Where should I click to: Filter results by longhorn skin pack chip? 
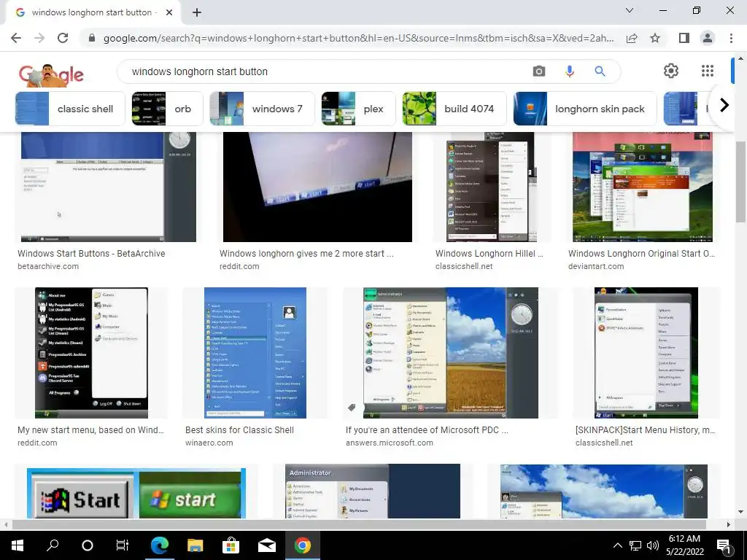584,109
